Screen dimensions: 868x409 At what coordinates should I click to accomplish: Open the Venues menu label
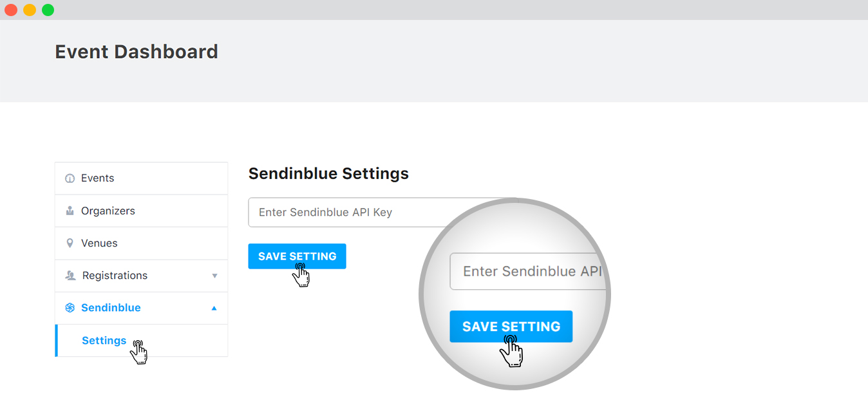pyautogui.click(x=99, y=243)
